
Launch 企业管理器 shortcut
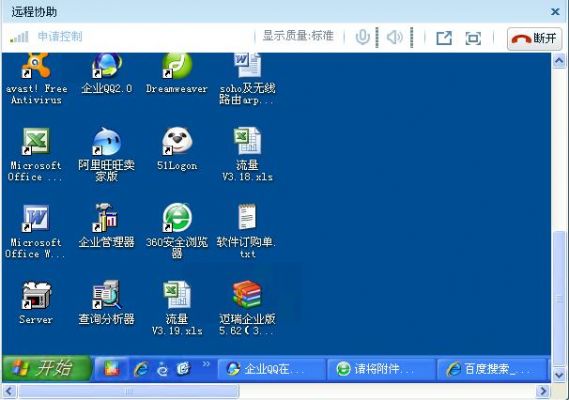click(x=106, y=226)
